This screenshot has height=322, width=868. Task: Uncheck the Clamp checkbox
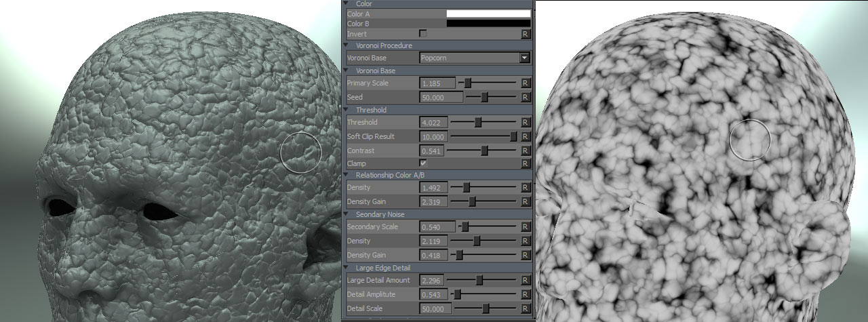[x=423, y=163]
